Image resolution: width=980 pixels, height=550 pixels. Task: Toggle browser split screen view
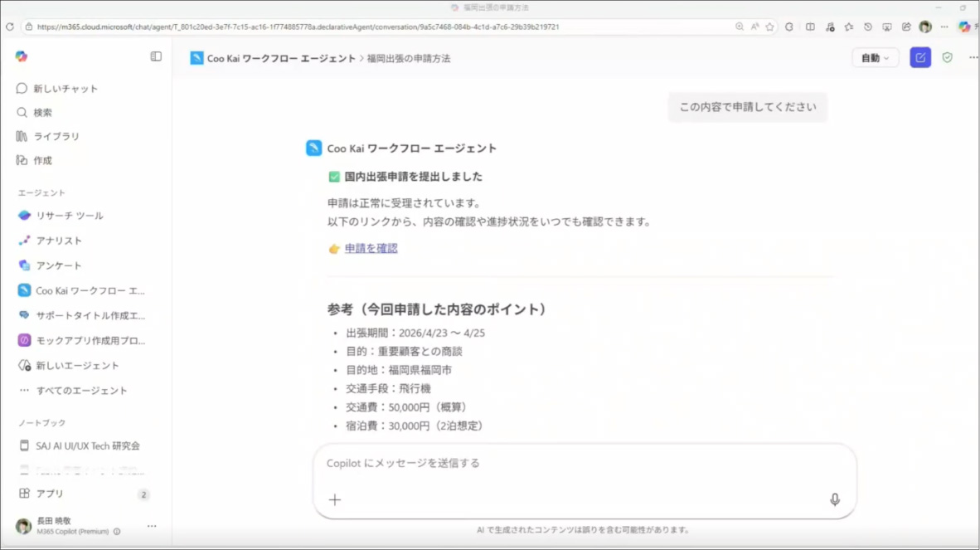point(808,27)
